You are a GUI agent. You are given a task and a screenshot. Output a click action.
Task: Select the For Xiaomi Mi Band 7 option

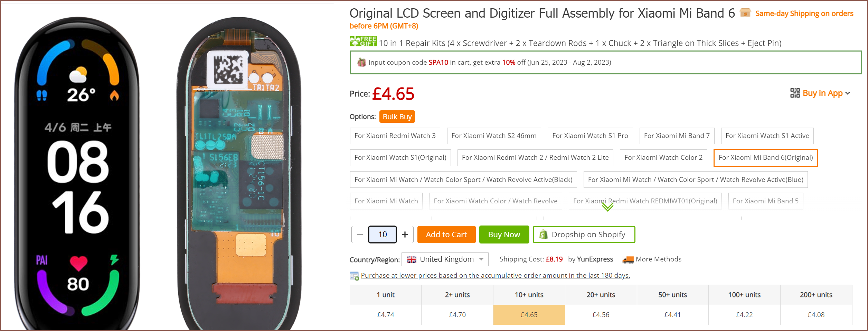(x=677, y=136)
